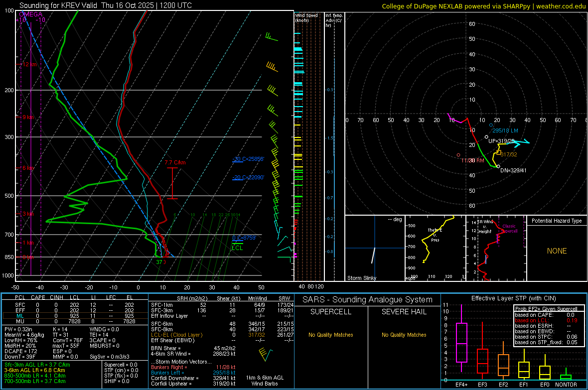Viewport: 588px width, 390px height.
Task: Click the Corfidi Upshear vector row
Action: (x=193, y=384)
